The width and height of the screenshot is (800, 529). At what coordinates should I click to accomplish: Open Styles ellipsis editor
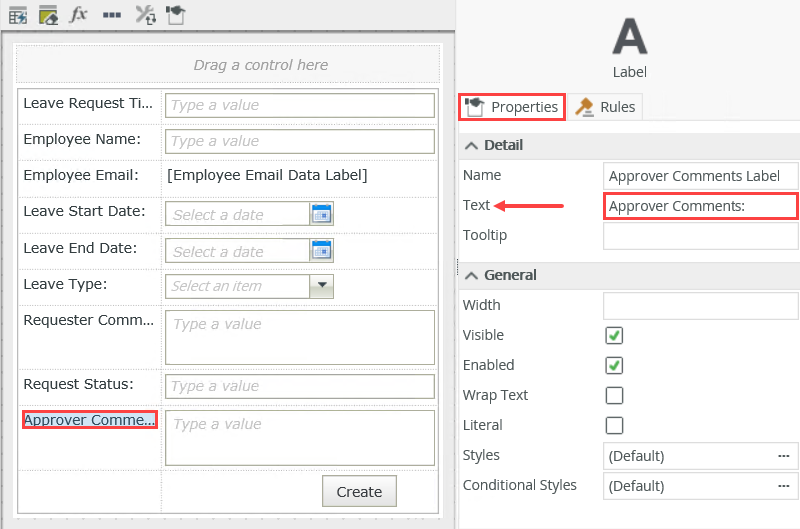(784, 456)
